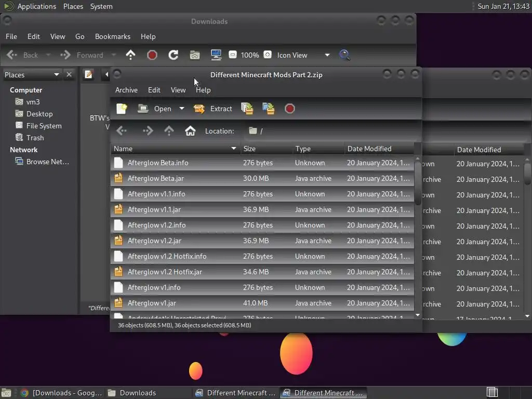532x399 pixels.
Task: Open the Icon View mode dropdown
Action: [x=303, y=55]
